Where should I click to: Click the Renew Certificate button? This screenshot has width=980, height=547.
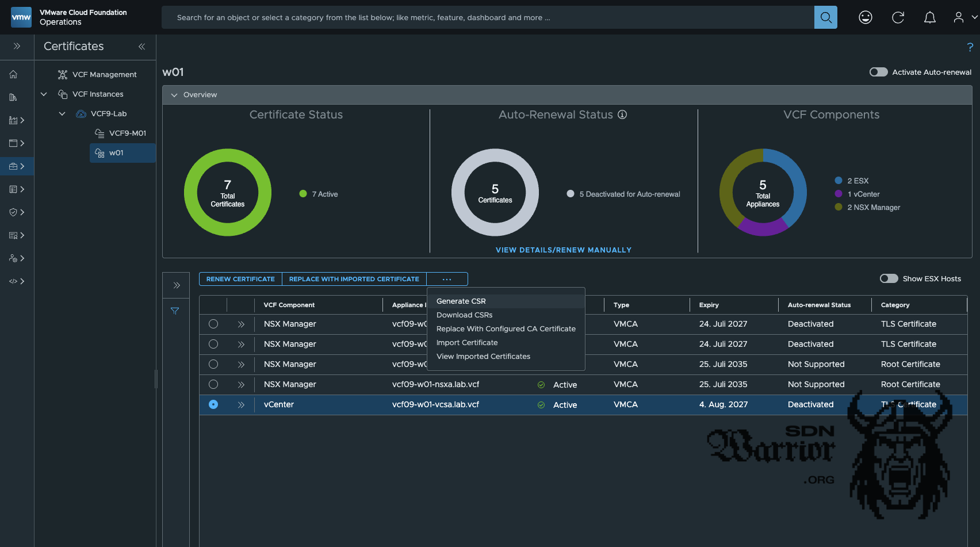(240, 279)
